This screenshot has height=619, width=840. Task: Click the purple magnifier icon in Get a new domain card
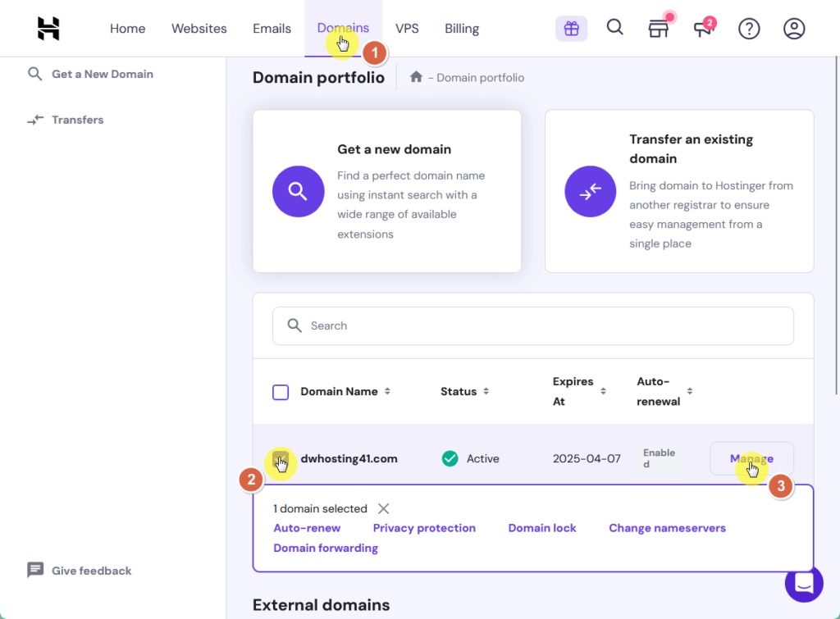pyautogui.click(x=299, y=191)
